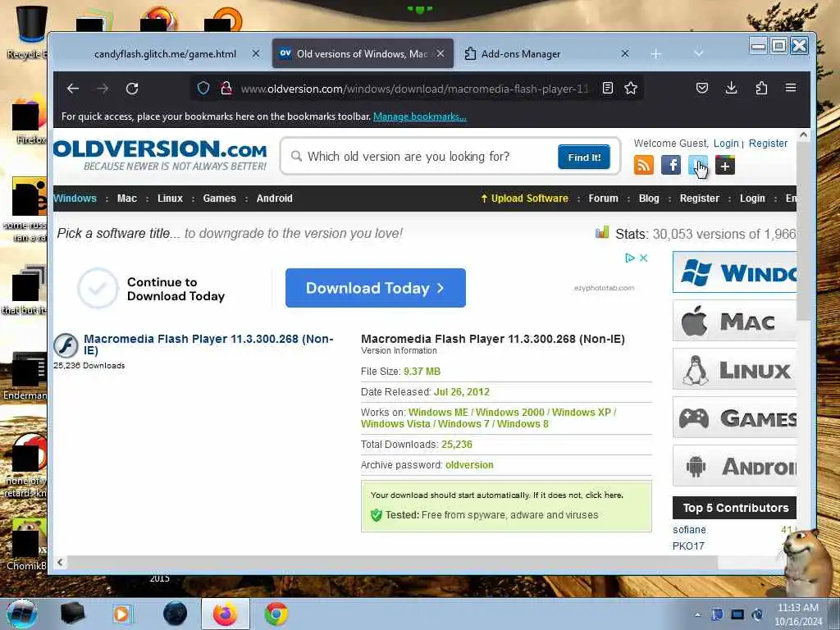Open the Forum menu link
The width and height of the screenshot is (840, 630).
click(603, 199)
